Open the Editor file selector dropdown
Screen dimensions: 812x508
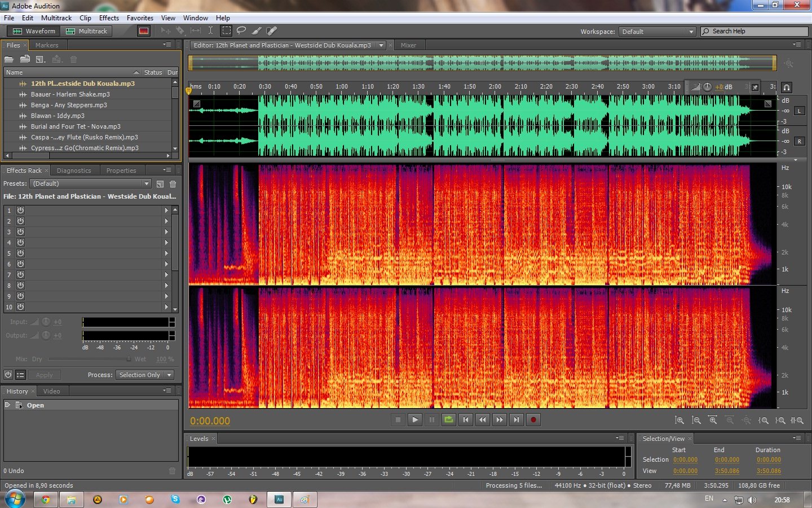[x=381, y=45]
